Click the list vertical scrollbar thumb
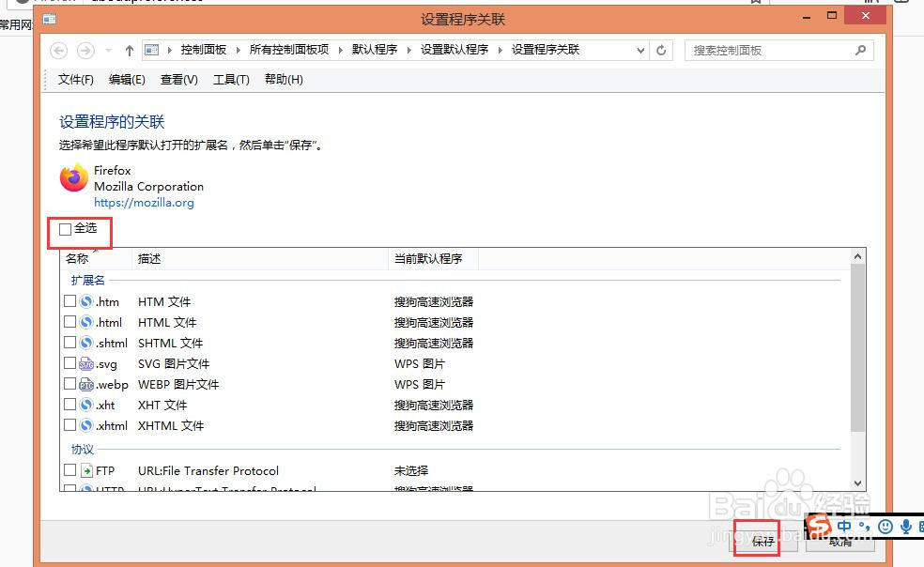Image resolution: width=924 pixels, height=567 pixels. click(857, 347)
